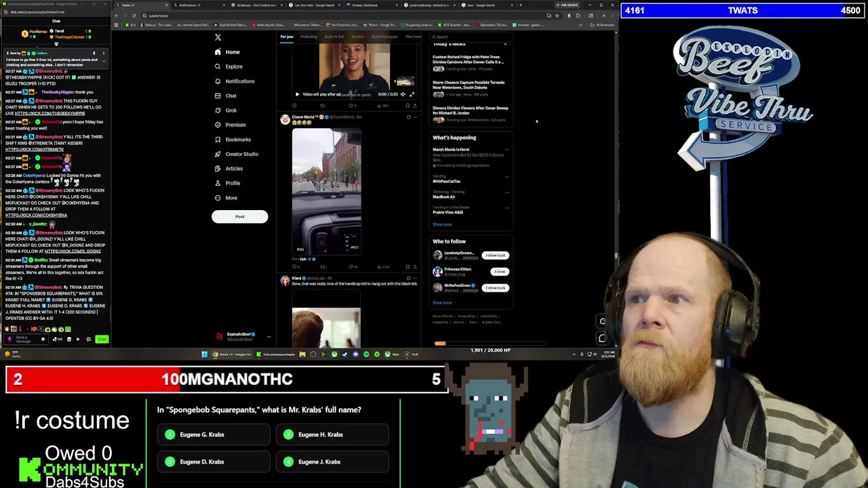Open Clown World post more options
Viewport: 868px width, 488px height.
tap(415, 117)
